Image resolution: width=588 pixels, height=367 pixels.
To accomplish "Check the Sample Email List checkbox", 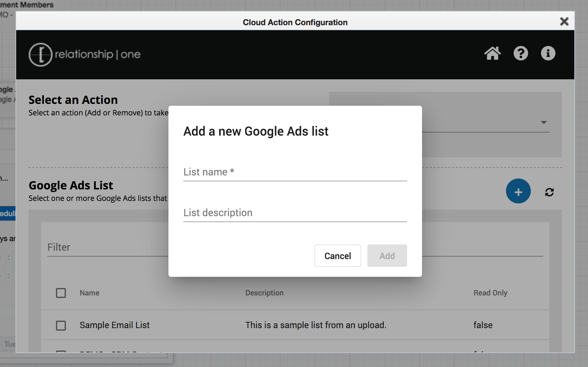I will tap(61, 325).
